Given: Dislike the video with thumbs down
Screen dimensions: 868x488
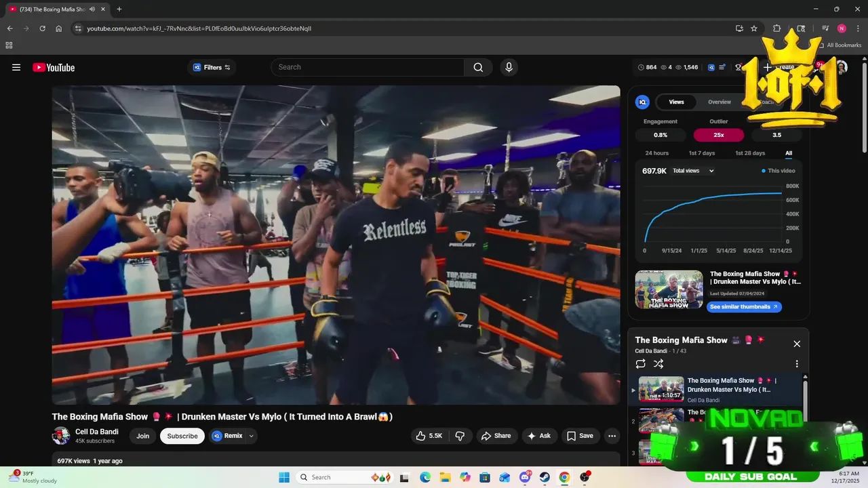Looking at the screenshot, I should coord(459,436).
